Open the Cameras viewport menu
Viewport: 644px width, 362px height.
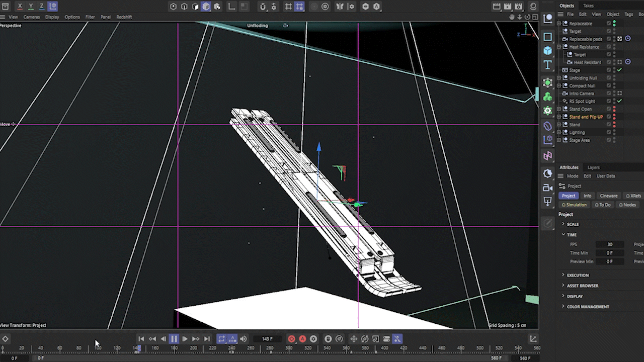coord(32,17)
